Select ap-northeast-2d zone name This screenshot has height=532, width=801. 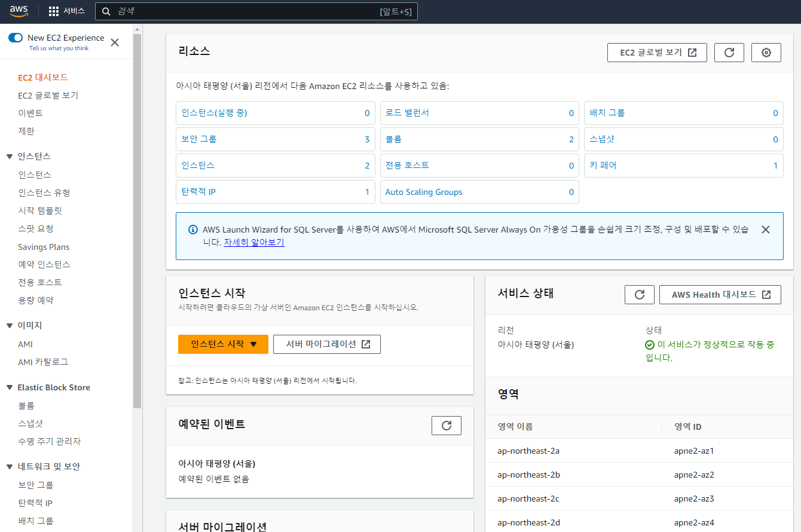point(528,522)
